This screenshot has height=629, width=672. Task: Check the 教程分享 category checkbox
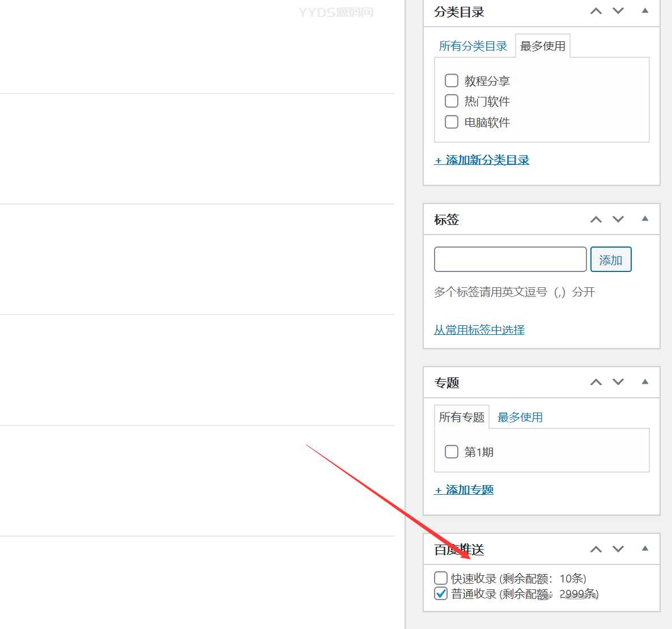coord(452,80)
